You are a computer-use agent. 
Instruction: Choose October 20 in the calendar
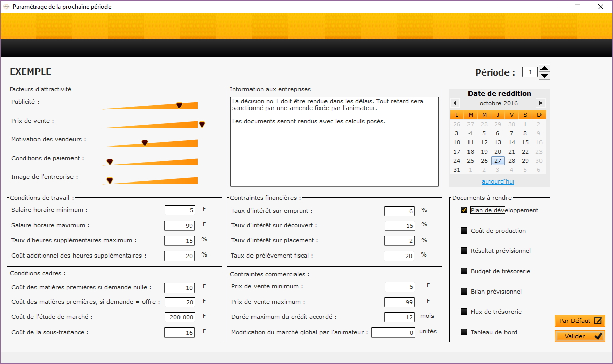(x=498, y=152)
